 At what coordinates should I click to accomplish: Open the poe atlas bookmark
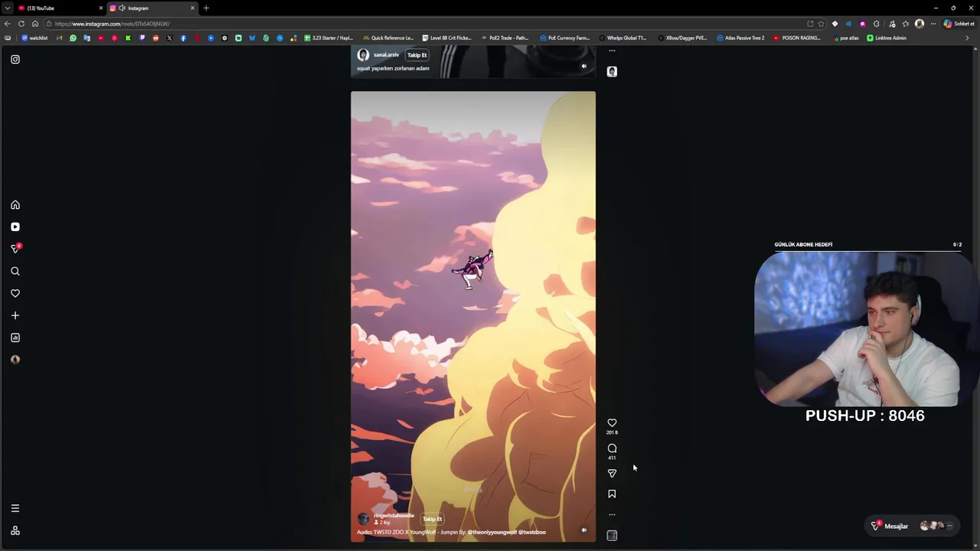[845, 37]
